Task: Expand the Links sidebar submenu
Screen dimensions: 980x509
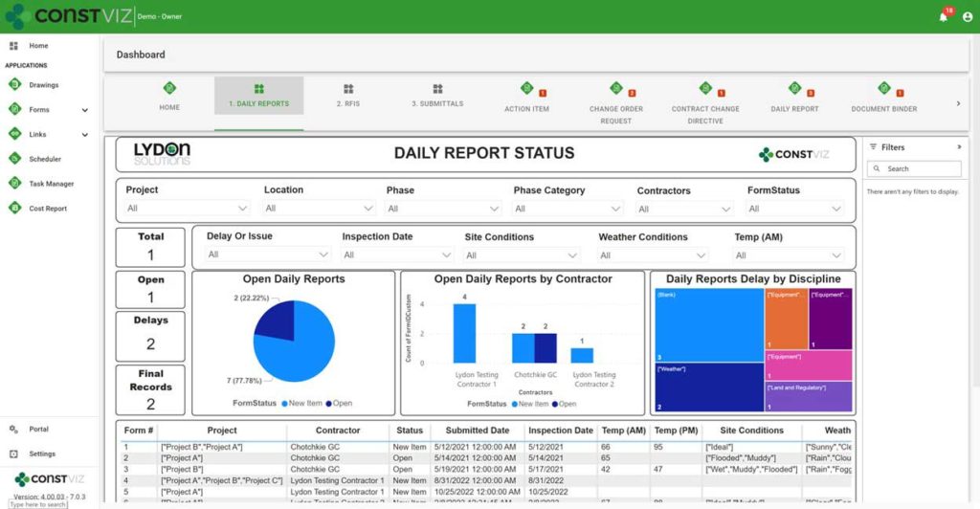Action: [84, 135]
